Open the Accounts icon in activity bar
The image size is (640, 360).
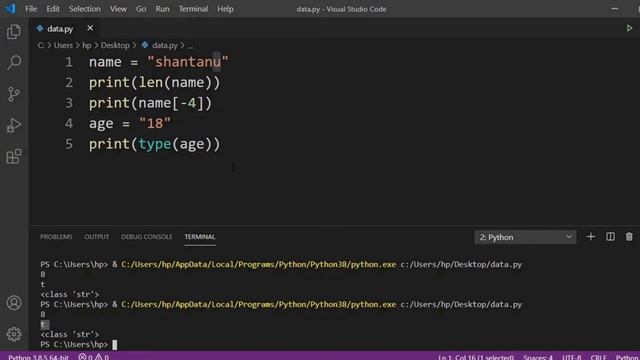coord(14,303)
